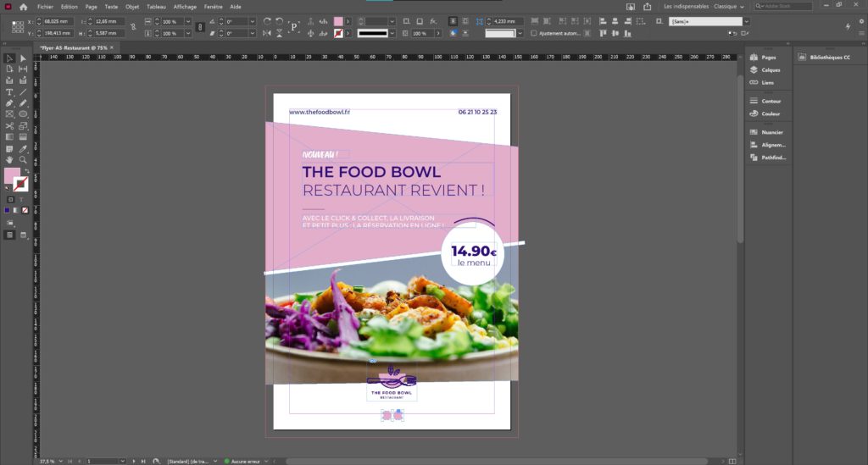
Task: Select the Free Transform tool
Action: (x=23, y=125)
